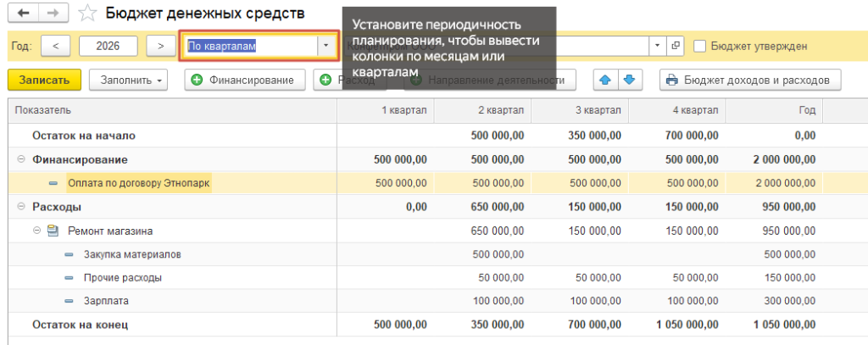Screen dimensions: 868x345
Task: Click the Ремонт магазина folder icon
Action: (53, 231)
